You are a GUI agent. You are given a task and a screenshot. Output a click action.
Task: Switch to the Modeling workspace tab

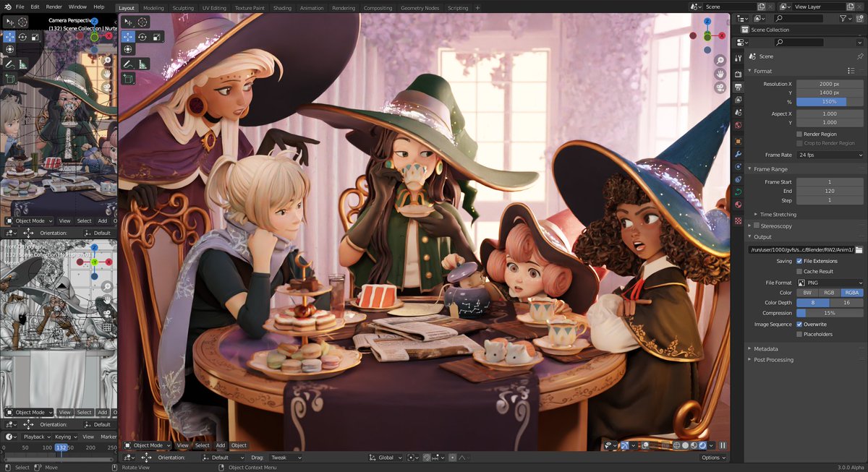click(x=153, y=8)
